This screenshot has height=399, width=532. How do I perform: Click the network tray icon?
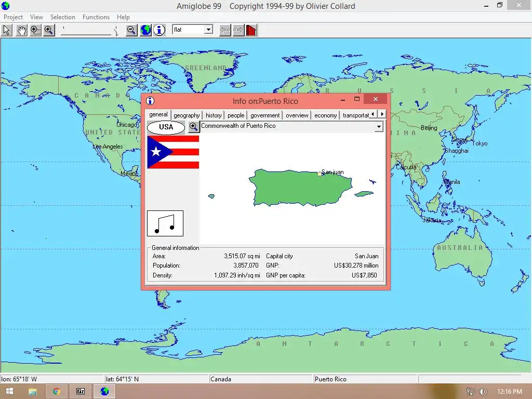point(470,392)
